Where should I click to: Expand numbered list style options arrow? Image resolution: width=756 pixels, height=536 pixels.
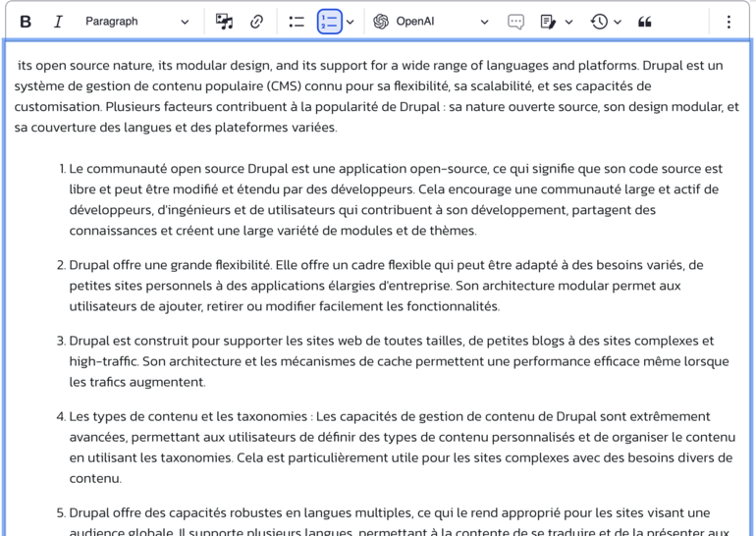pyautogui.click(x=351, y=22)
